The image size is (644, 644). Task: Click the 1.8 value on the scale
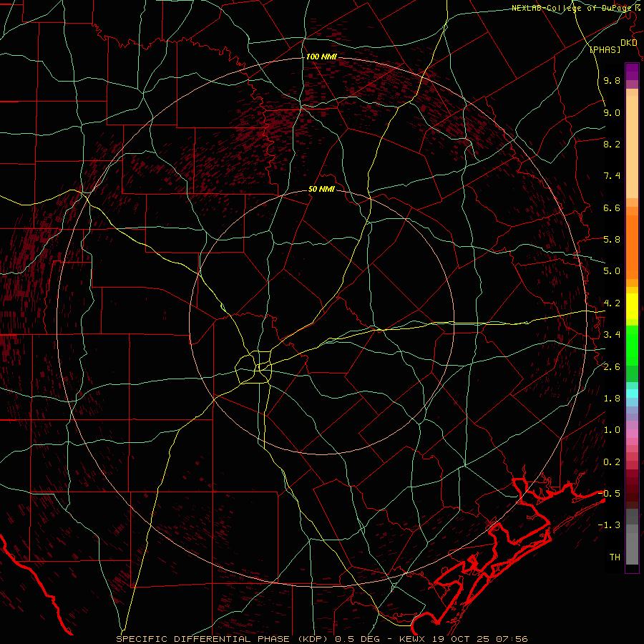[x=612, y=399]
